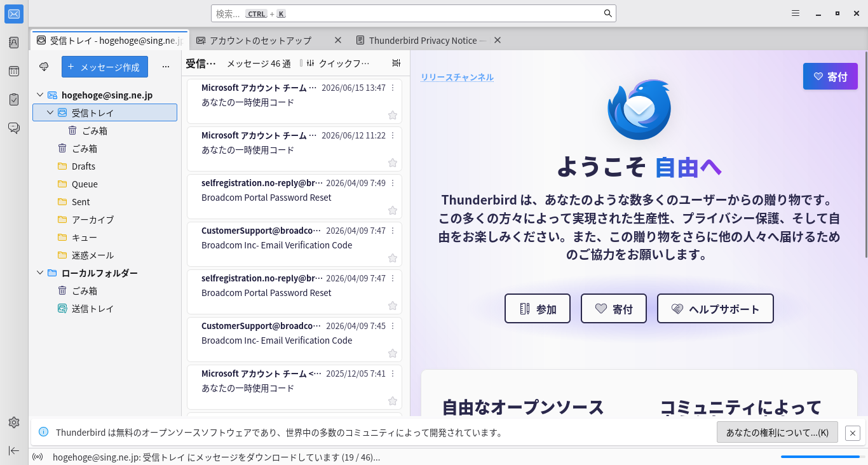
Task: Click あなたの権利について button
Action: pos(777,433)
